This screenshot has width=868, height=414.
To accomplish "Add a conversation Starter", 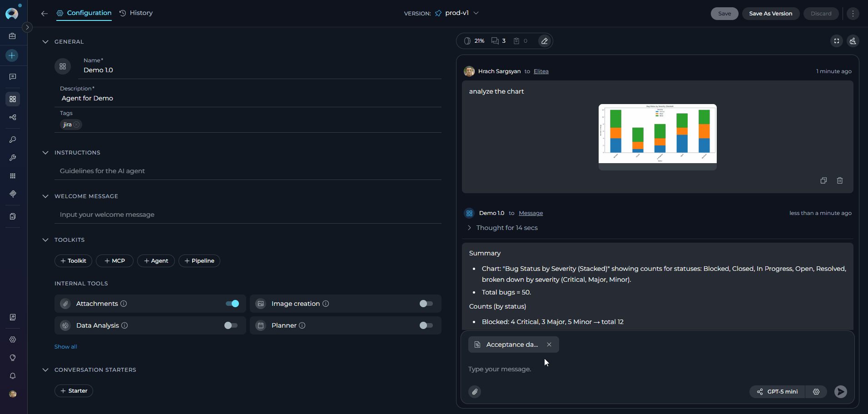I will pyautogui.click(x=74, y=391).
